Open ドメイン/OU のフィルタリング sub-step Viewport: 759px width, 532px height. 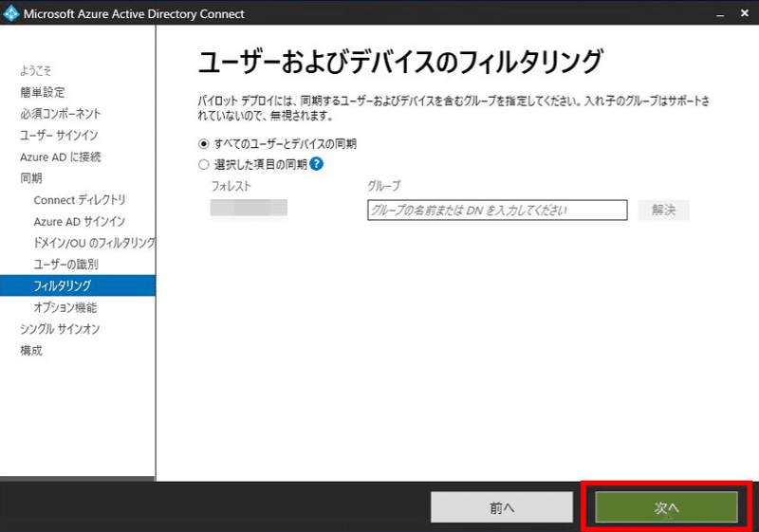(94, 243)
